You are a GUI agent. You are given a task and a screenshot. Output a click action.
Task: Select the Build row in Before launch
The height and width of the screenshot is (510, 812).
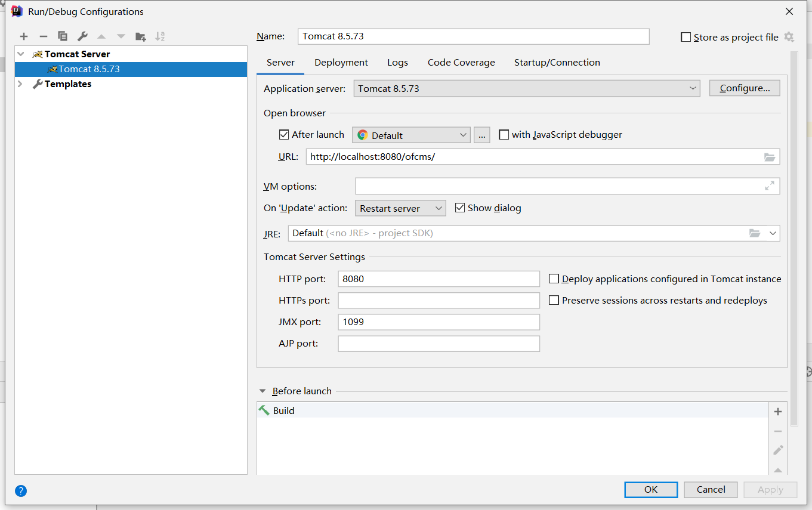pyautogui.click(x=512, y=410)
